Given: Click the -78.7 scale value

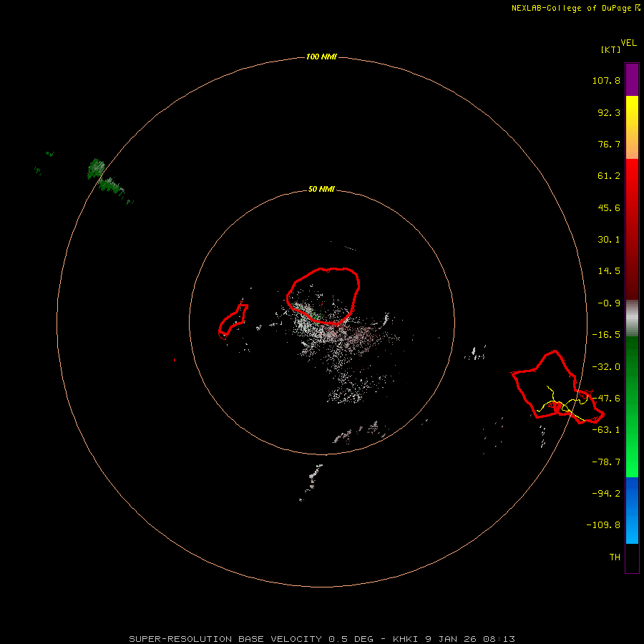Looking at the screenshot, I should point(606,462).
